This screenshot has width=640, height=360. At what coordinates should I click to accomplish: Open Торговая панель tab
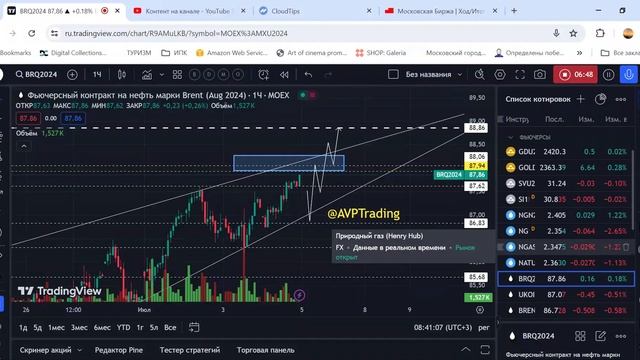(265, 350)
